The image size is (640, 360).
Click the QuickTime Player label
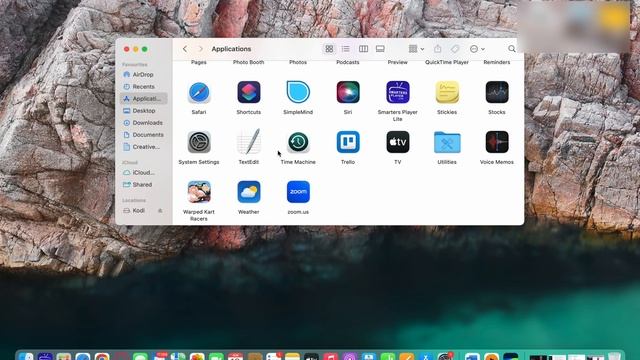(x=447, y=62)
